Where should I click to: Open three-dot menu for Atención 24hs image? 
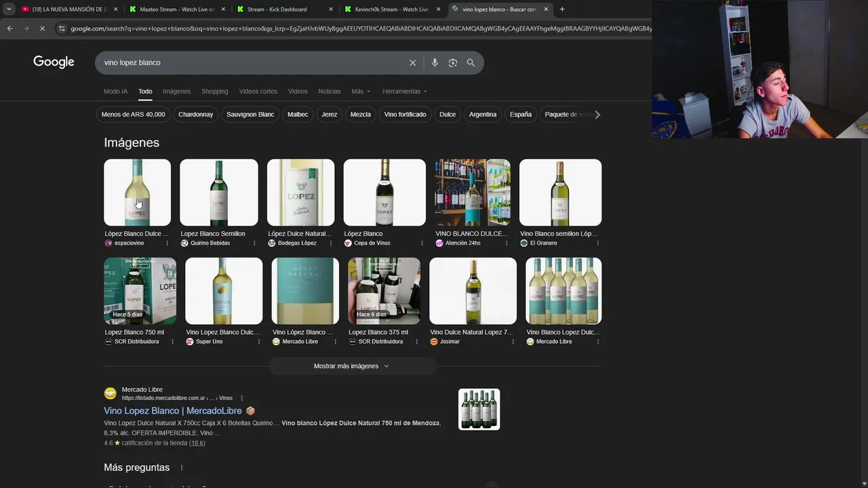507,243
